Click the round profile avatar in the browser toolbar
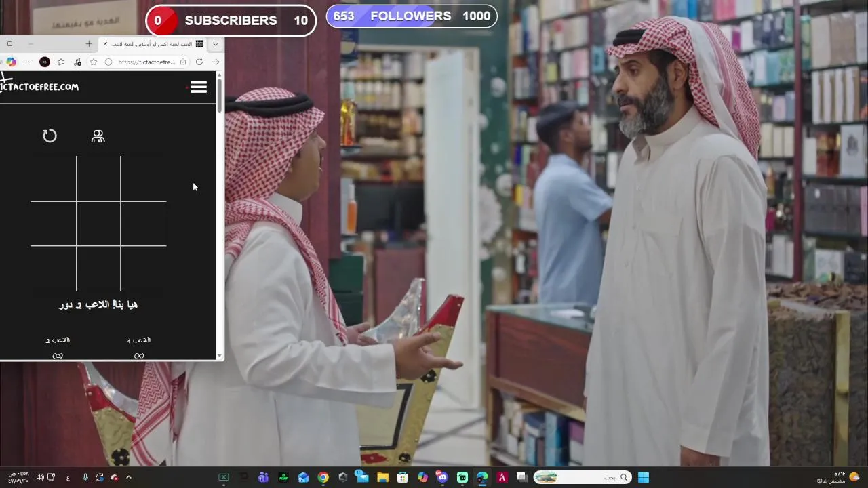Viewport: 868px width, 488px height. (45, 62)
